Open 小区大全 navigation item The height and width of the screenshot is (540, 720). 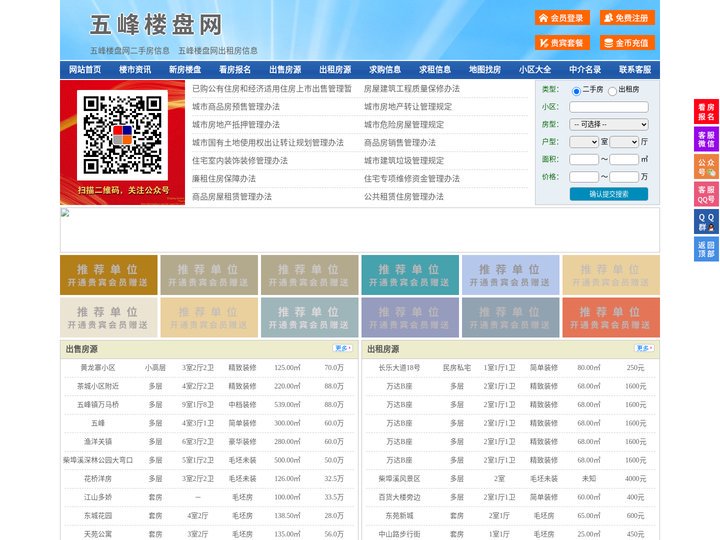click(535, 70)
